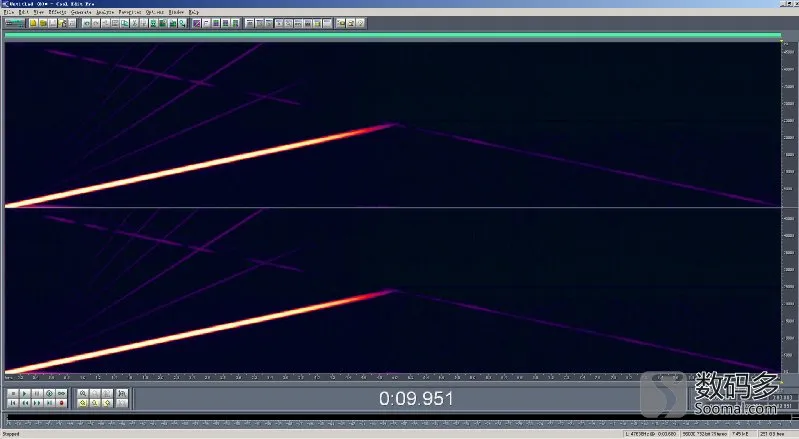Start playback with the Play button
Viewport: 799px width, 439px height.
click(x=24, y=393)
